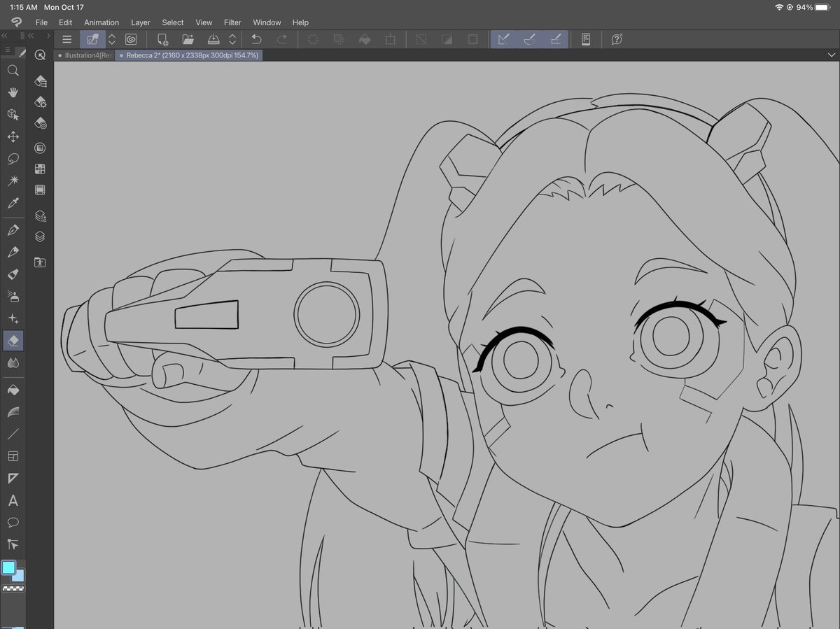The image size is (840, 629).
Task: Toggle Snap to Ruler
Action: (503, 40)
